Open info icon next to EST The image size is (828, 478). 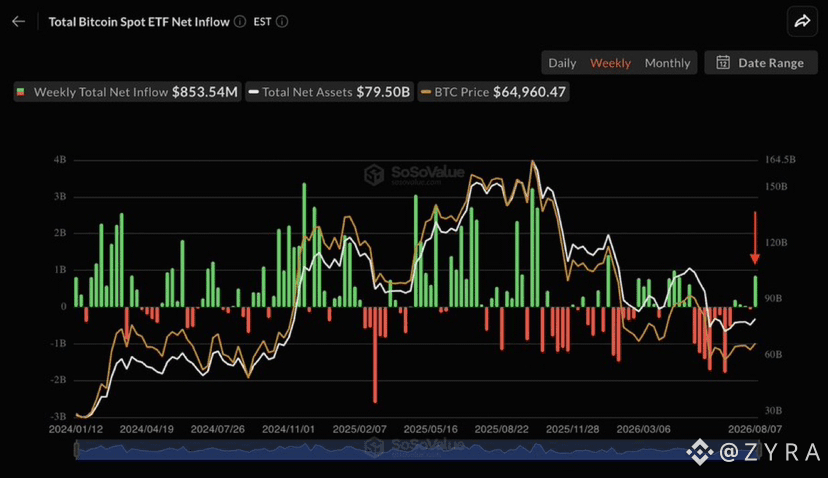click(282, 22)
